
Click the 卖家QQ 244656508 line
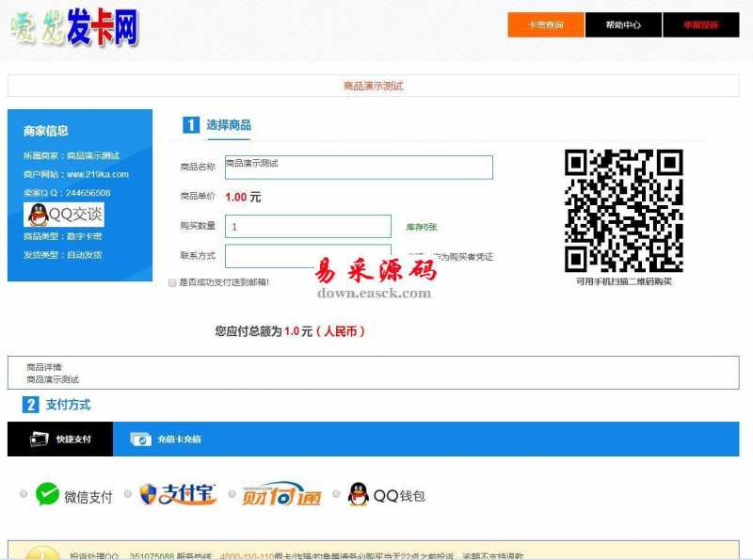pyautogui.click(x=67, y=193)
